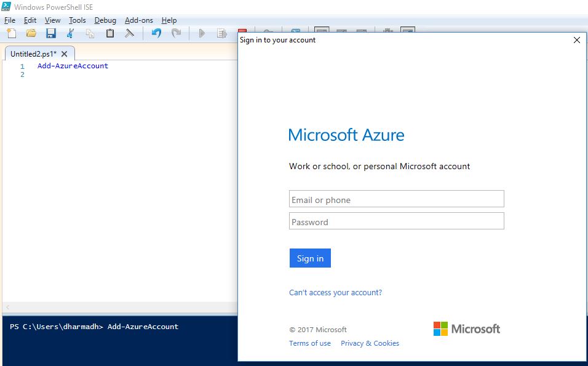Click line number 2 in the script editor
The image size is (588, 366).
pyautogui.click(x=23, y=74)
